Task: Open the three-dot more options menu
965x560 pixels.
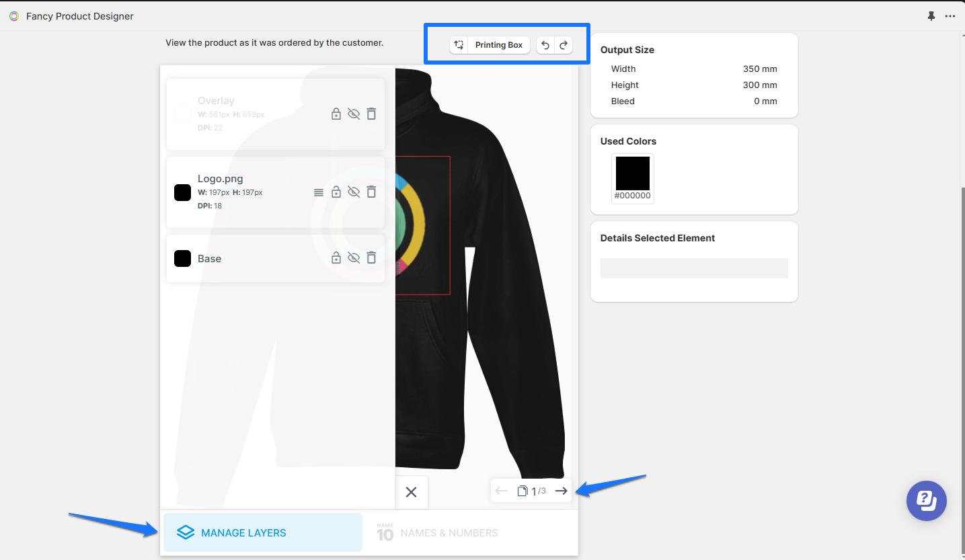Action: pos(950,16)
